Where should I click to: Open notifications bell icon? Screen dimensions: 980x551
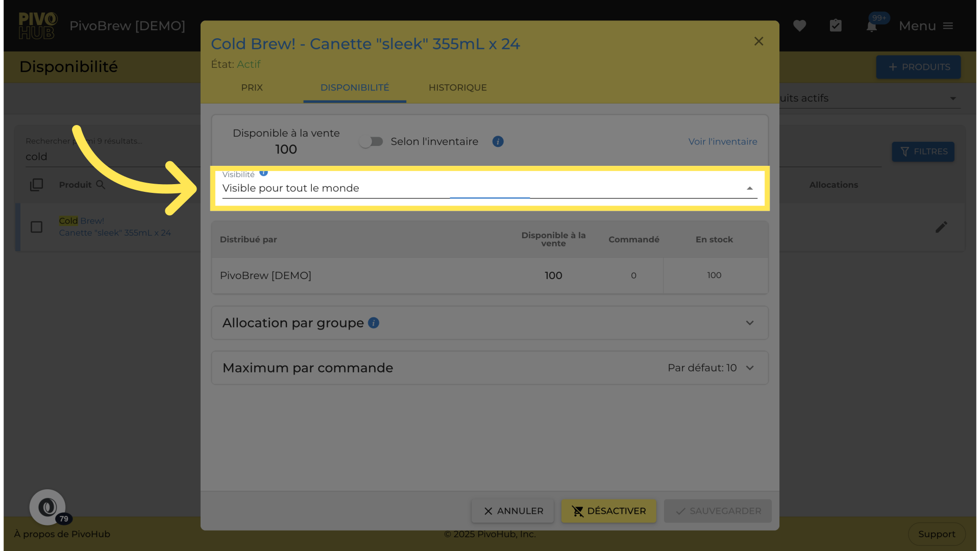872,27
